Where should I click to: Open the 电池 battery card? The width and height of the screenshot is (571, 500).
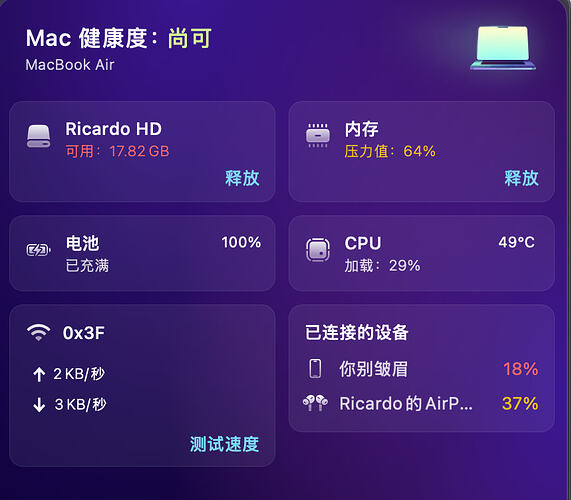pos(142,253)
